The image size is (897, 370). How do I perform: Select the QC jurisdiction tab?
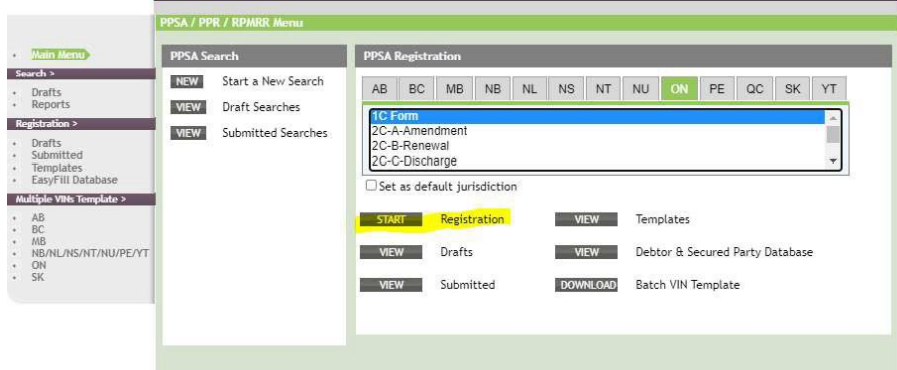pos(755,89)
